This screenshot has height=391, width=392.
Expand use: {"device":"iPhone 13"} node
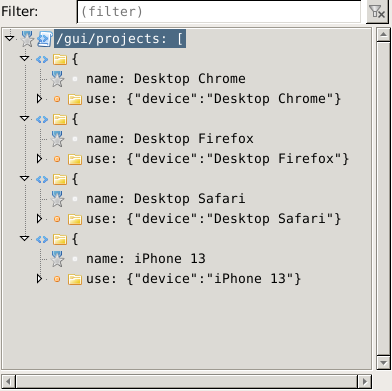tap(39, 279)
